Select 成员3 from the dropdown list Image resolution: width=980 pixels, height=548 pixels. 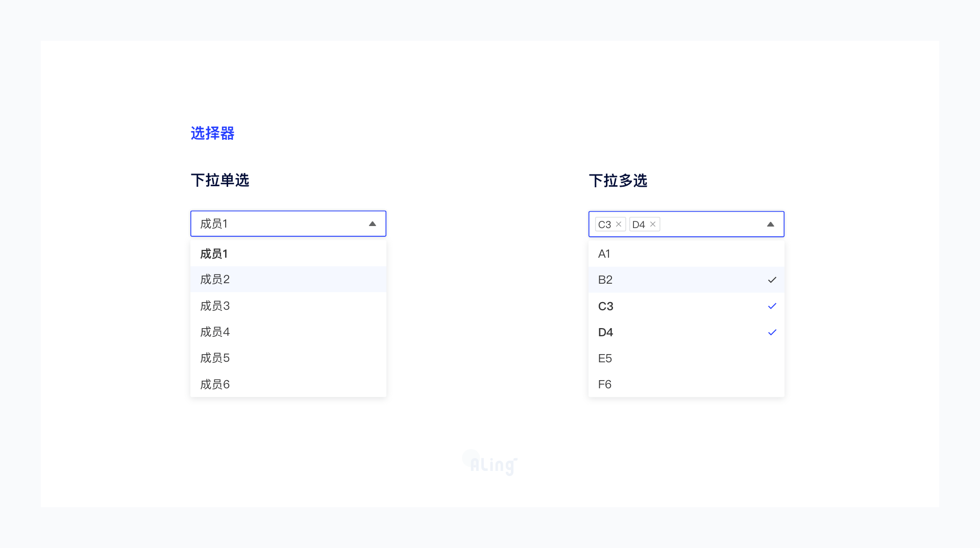point(215,306)
